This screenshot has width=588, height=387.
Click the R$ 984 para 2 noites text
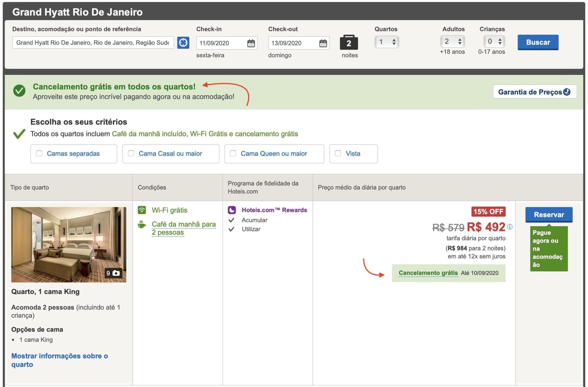476,248
